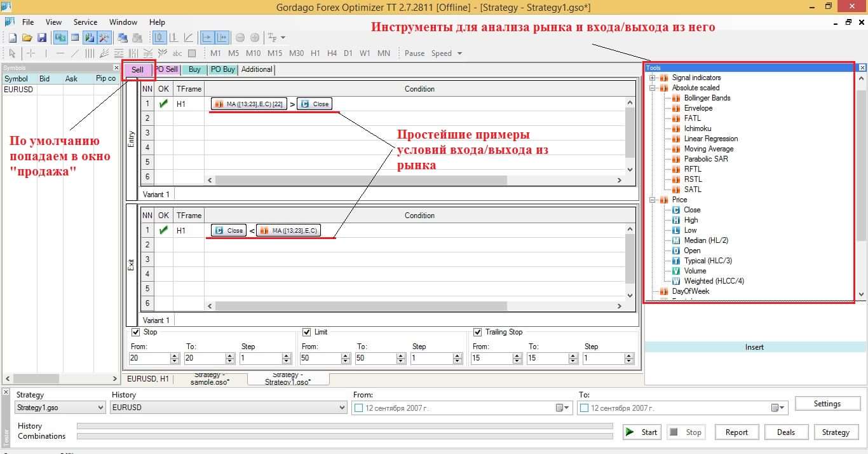Click the zoom-out minus circle icon

(x=240, y=38)
